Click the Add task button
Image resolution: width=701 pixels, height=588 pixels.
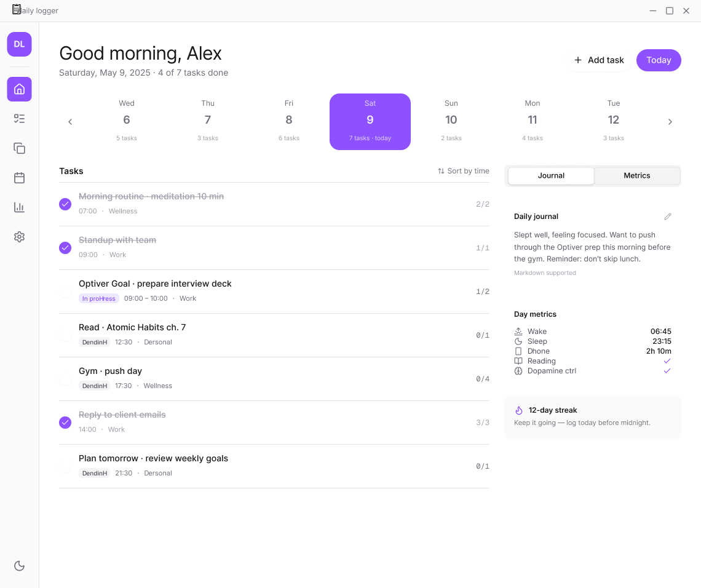pos(599,60)
